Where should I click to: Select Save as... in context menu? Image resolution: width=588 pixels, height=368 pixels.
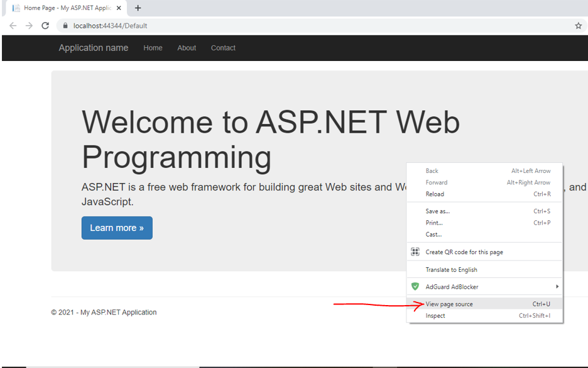click(484, 211)
